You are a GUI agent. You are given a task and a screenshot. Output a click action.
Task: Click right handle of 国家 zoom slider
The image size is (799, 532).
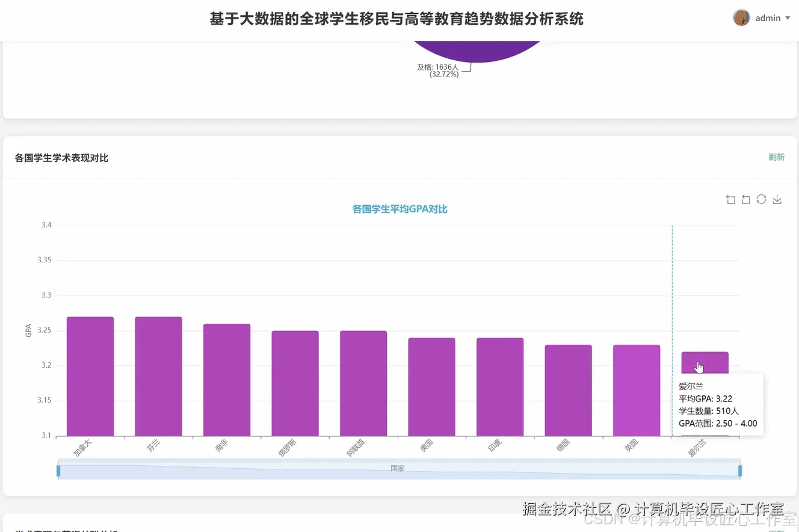pos(740,470)
